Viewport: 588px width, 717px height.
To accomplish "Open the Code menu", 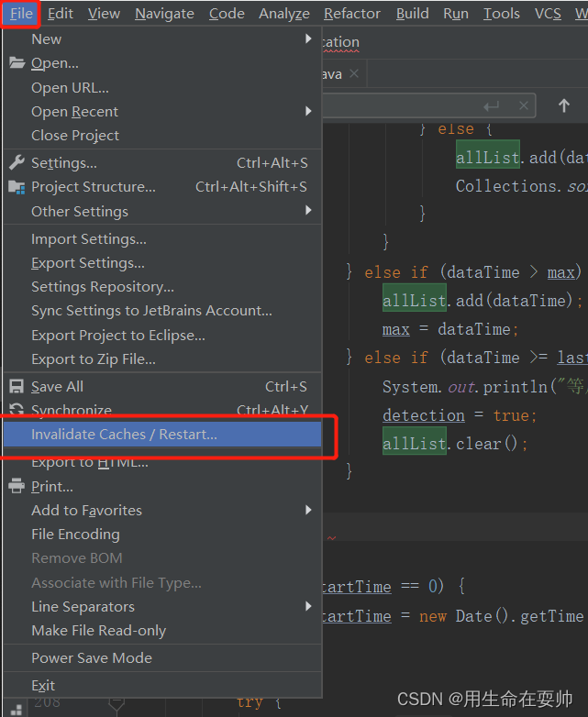I will [x=227, y=14].
